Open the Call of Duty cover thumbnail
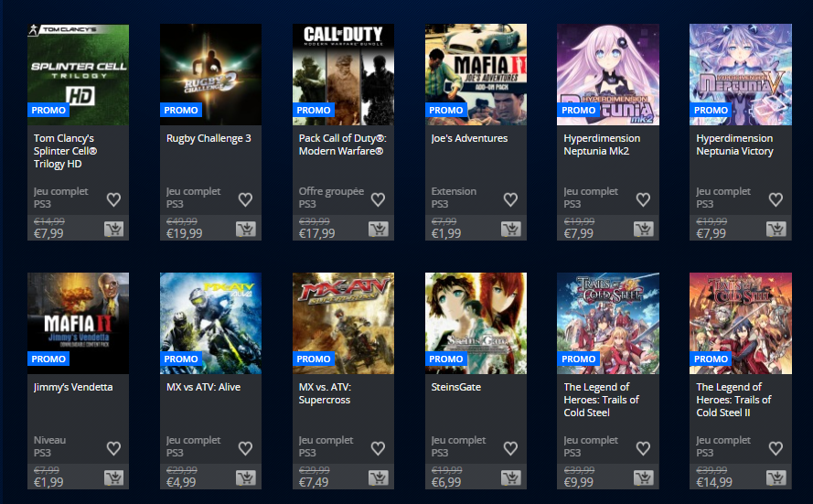This screenshot has width=813, height=504. click(343, 74)
